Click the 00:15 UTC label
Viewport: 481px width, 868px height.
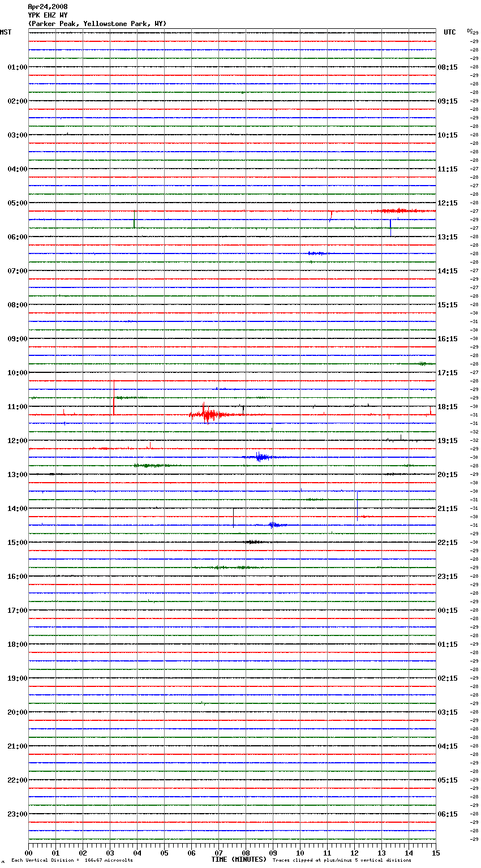pyautogui.click(x=448, y=611)
